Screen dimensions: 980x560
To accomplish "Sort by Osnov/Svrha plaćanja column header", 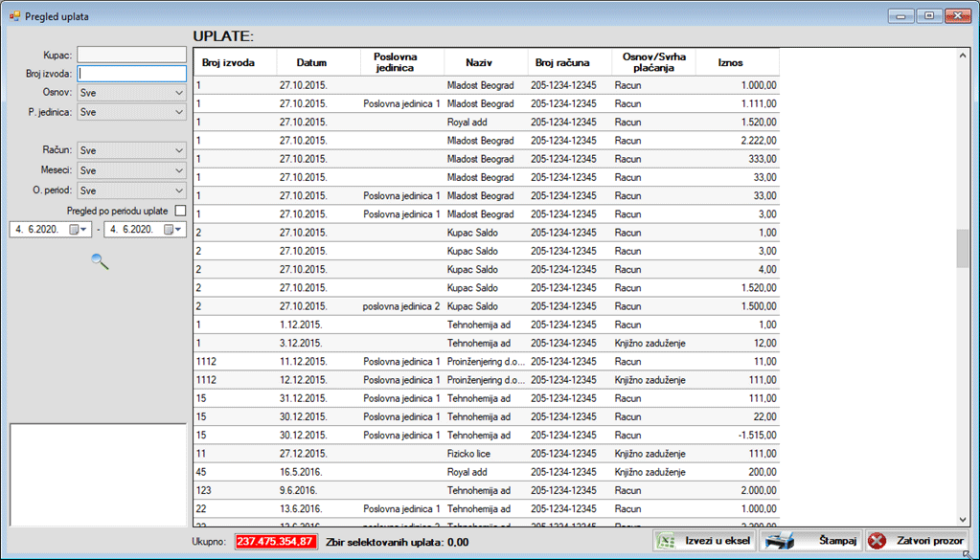I will coord(653,62).
